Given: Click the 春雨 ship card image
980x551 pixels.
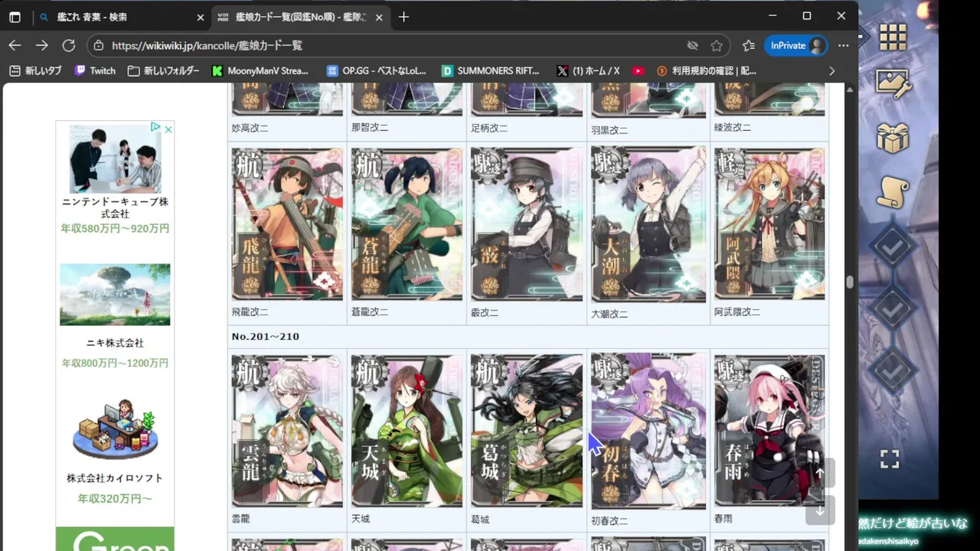Looking at the screenshot, I should click(770, 431).
